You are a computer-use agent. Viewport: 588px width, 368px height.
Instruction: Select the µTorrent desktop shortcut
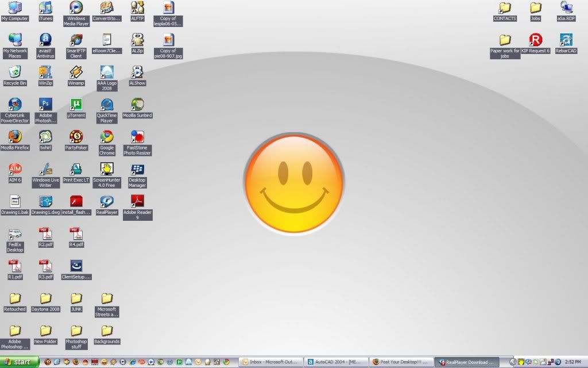76,108
